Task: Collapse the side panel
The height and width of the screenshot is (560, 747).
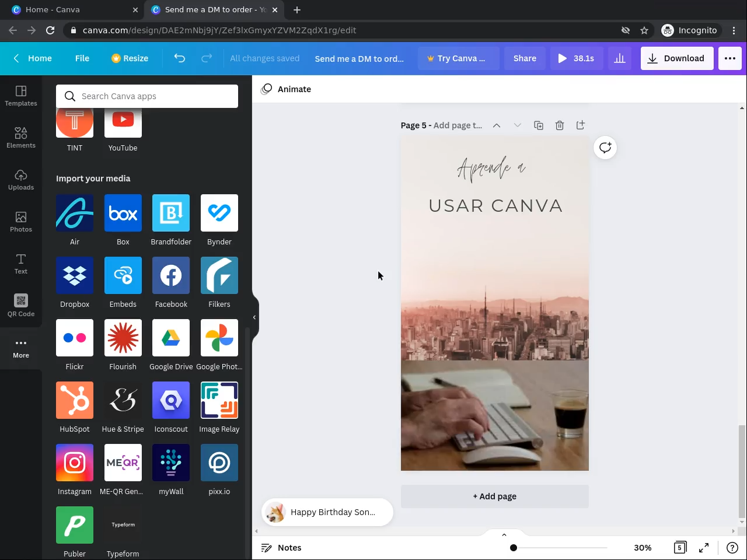Action: point(254,317)
